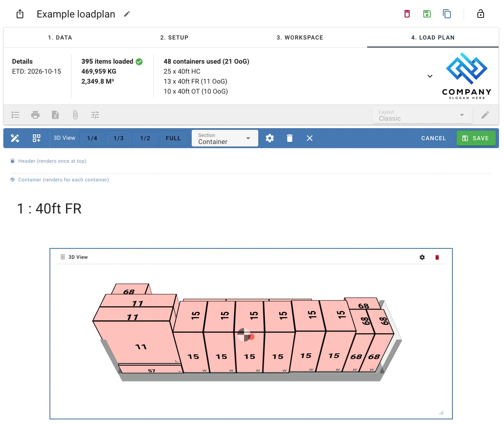Click the add widget icon
This screenshot has width=504, height=424.
pos(37,138)
